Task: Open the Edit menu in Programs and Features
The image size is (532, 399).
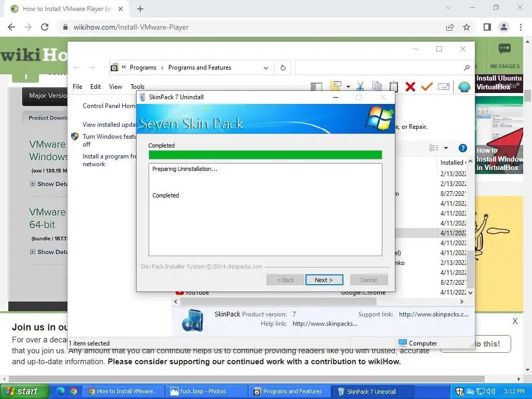Action: pyautogui.click(x=96, y=87)
